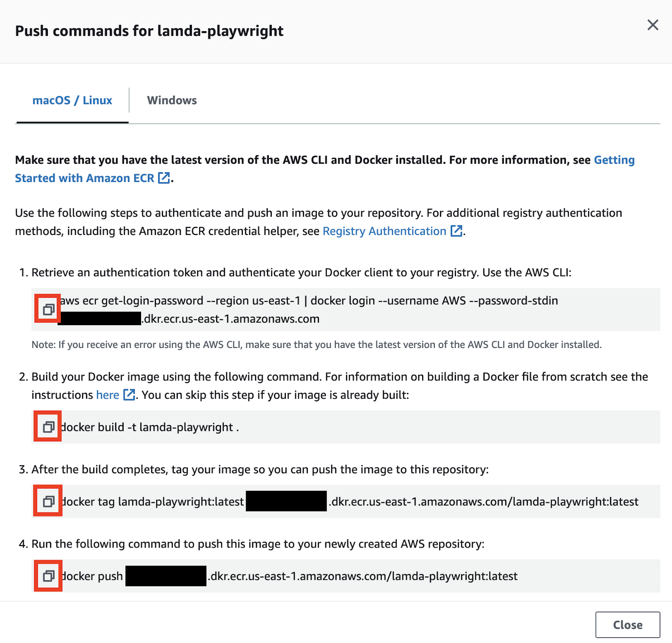This screenshot has height=643, width=672.
Task: Select the macOS / Linux tab
Action: (72, 100)
